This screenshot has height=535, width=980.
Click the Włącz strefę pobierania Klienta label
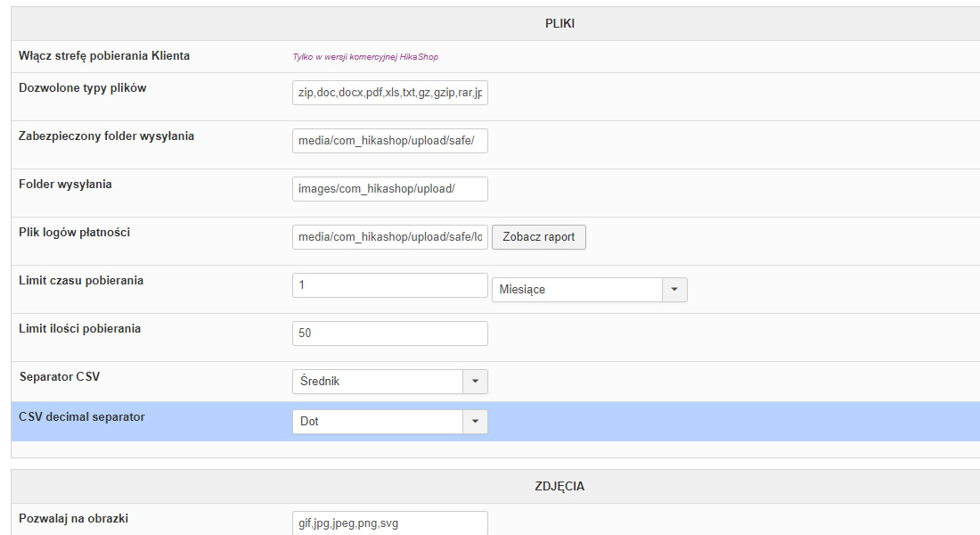104,56
